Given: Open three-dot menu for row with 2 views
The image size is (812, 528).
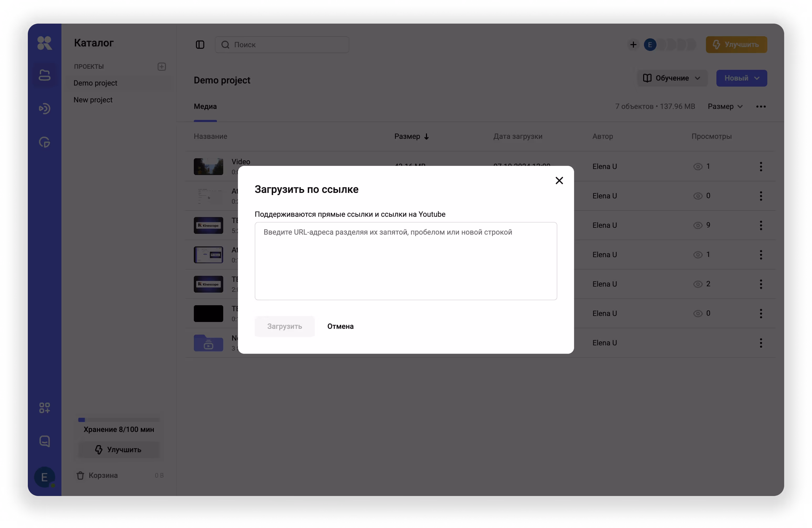Looking at the screenshot, I should point(761,284).
